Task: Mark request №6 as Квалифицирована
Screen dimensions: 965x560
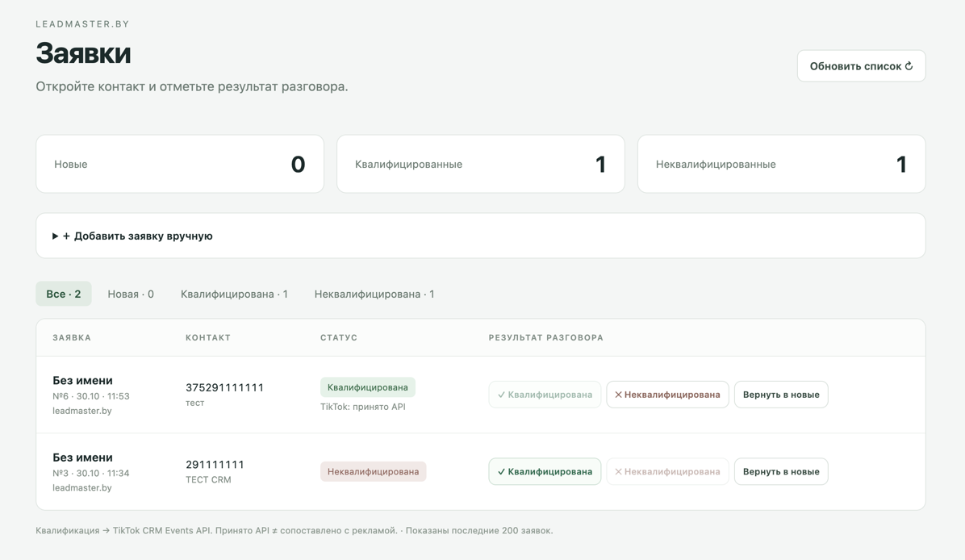Action: (x=545, y=395)
